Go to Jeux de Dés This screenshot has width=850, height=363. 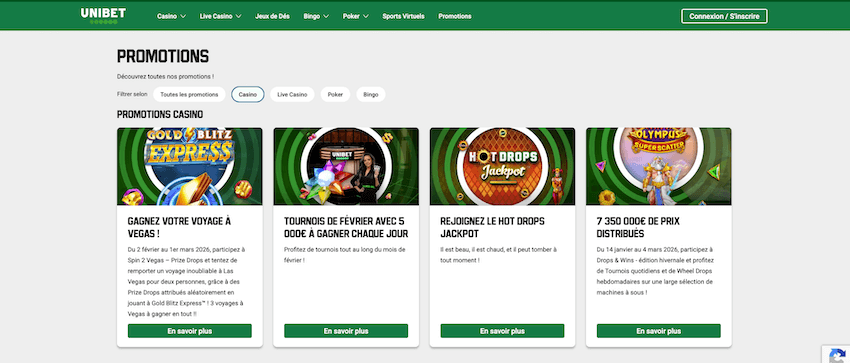click(x=272, y=16)
